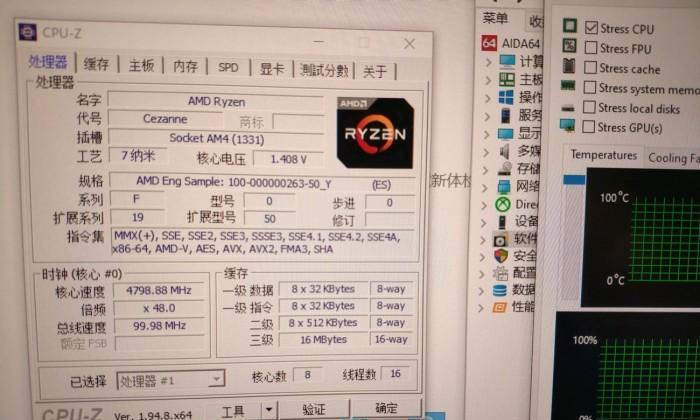The image size is (700, 420).
Task: Click the DirectX Xbox icon in AIDA64 tree
Action: click(503, 204)
